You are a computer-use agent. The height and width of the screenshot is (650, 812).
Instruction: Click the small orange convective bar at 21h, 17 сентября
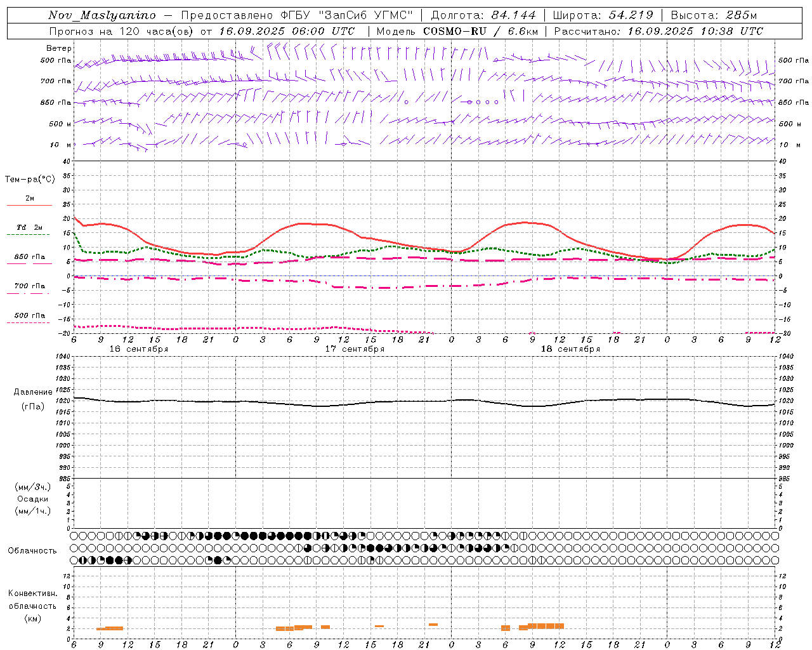433,625
